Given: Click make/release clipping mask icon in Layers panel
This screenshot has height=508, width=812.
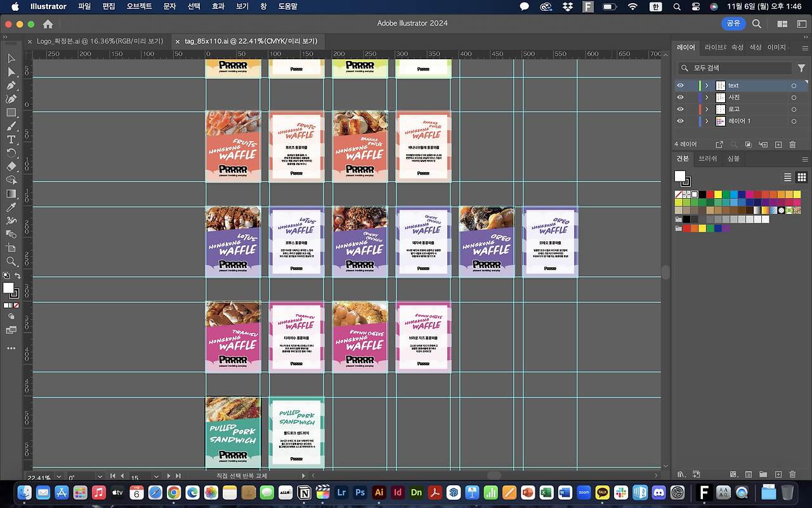Looking at the screenshot, I should (x=749, y=145).
